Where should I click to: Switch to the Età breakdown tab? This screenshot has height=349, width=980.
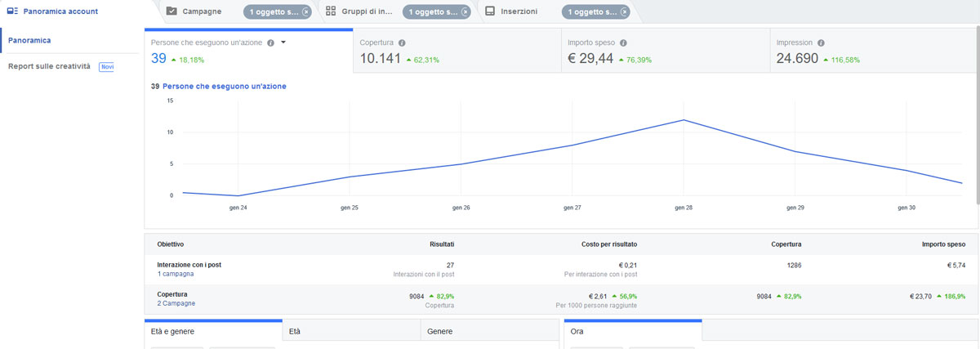[x=351, y=331]
